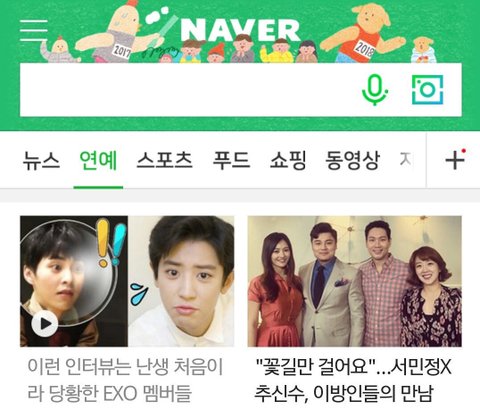Open the 동영상 tab
This screenshot has height=418, width=480.
pos(353,161)
